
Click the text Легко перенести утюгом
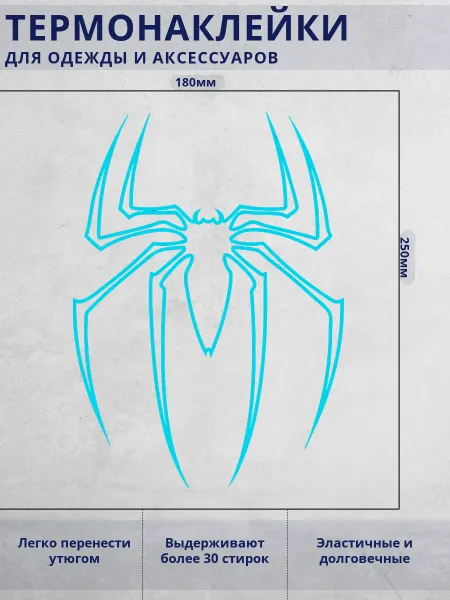(x=74, y=551)
